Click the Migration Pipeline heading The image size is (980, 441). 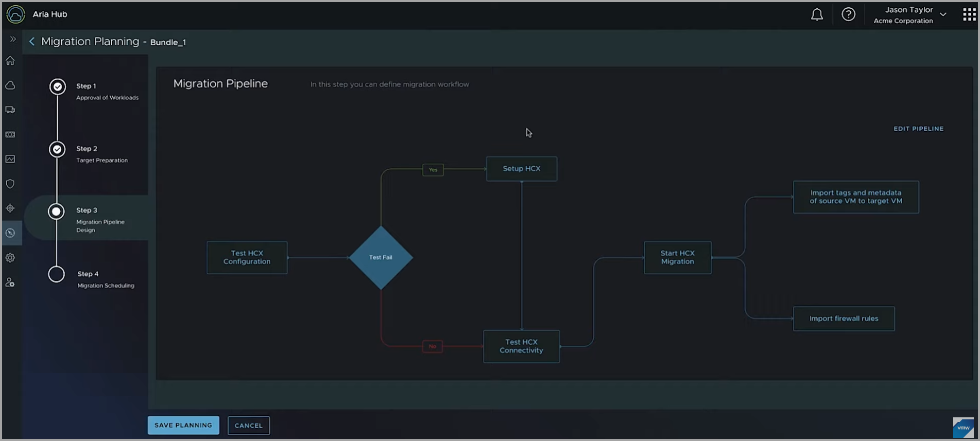pyautogui.click(x=220, y=84)
